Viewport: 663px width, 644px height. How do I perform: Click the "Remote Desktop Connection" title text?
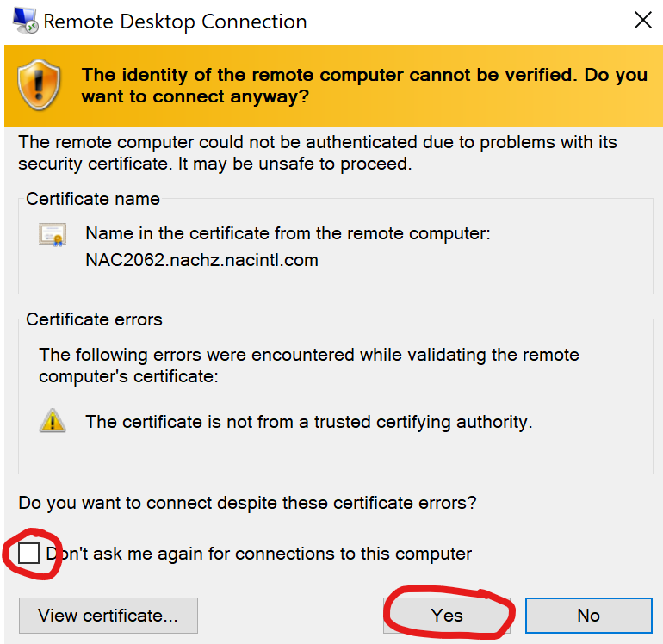pyautogui.click(x=175, y=22)
